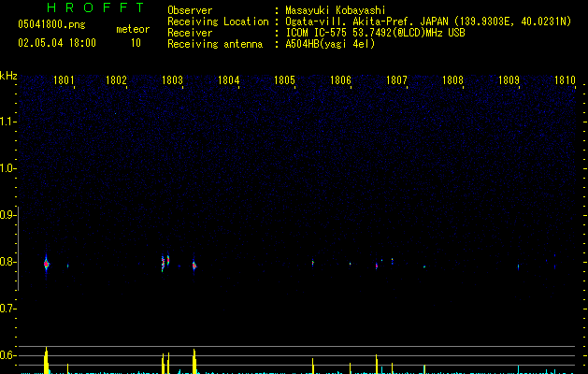Select the filename 05041800.png
588x374 pixels.
51,24
